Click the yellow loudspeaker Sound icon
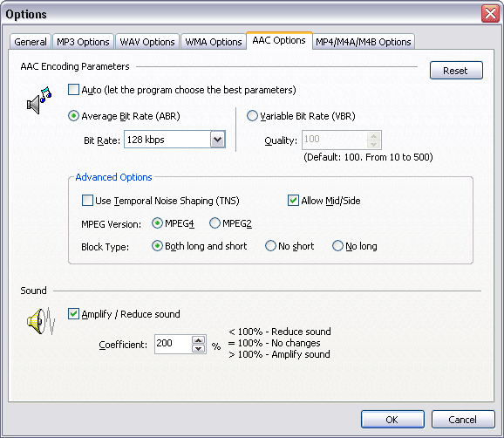The height and width of the screenshot is (438, 504). click(x=41, y=321)
